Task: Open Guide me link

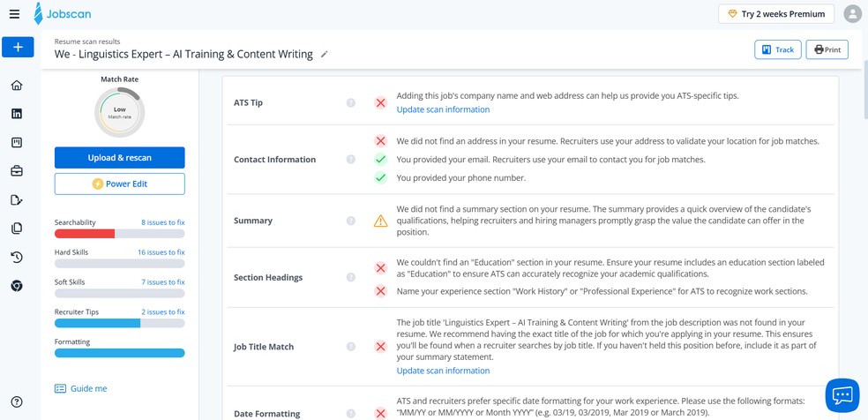Action: coord(81,388)
